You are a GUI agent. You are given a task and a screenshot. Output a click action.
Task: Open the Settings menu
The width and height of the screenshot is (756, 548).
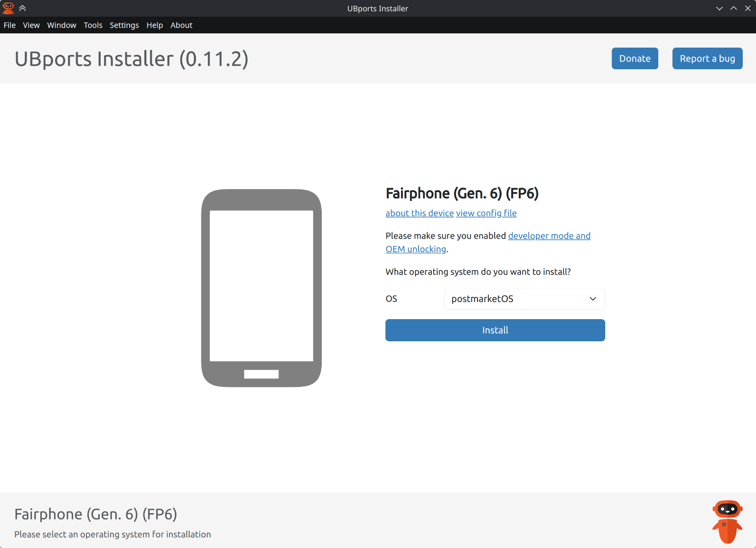124,25
